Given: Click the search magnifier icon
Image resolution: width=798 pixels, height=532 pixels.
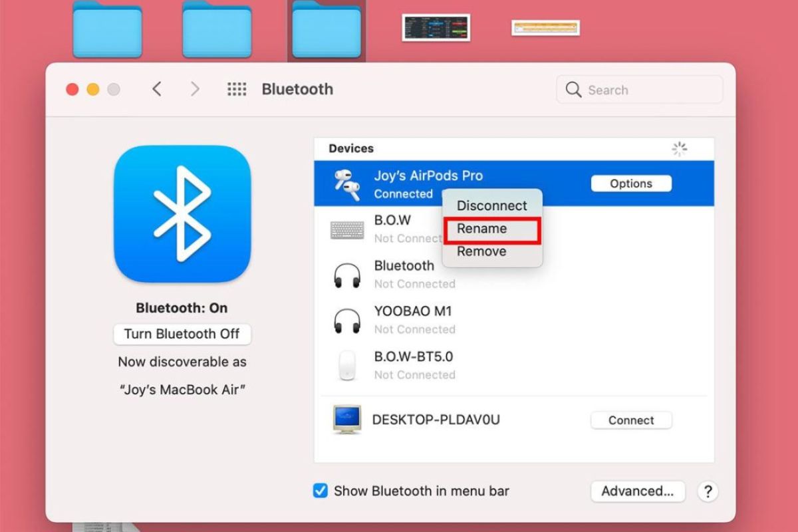Looking at the screenshot, I should pos(573,90).
